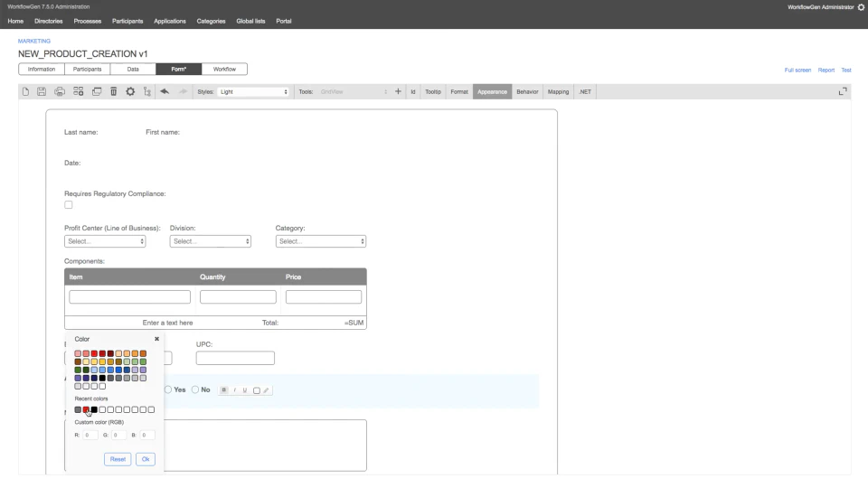Click the G value custom color field
The width and height of the screenshot is (868, 488).
coord(119,435)
